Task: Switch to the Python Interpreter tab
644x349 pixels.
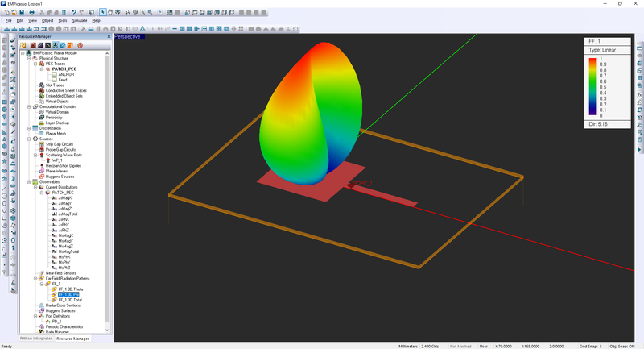Action: tap(37, 339)
